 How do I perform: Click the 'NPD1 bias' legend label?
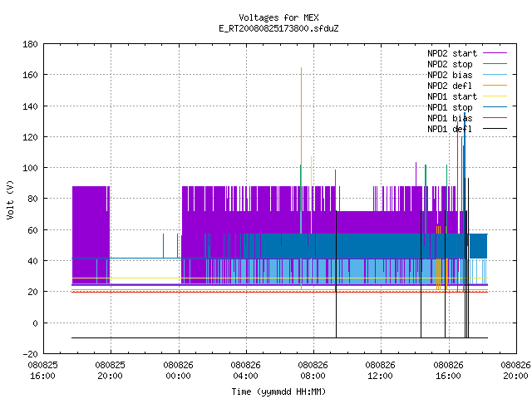450,118
